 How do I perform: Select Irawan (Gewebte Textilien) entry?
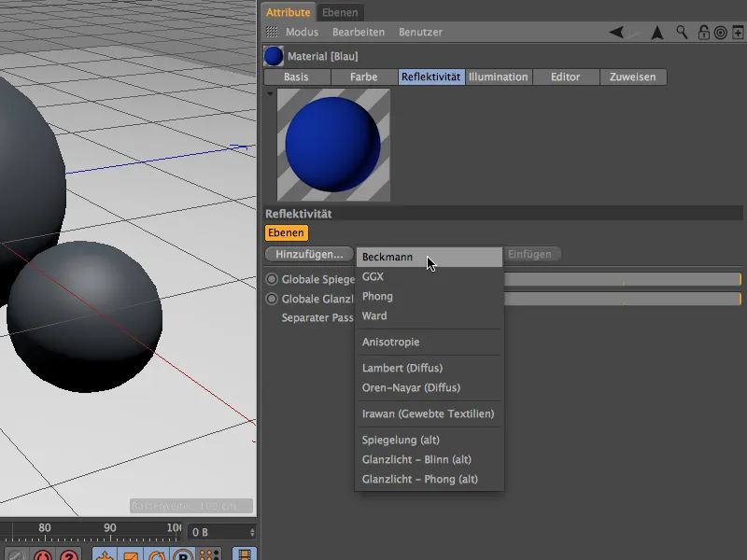tap(430, 413)
